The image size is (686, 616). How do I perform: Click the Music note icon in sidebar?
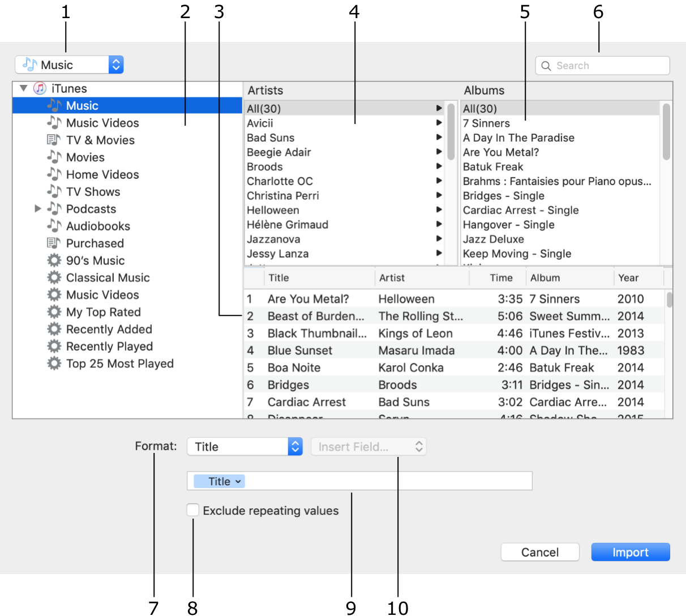pos(54,105)
